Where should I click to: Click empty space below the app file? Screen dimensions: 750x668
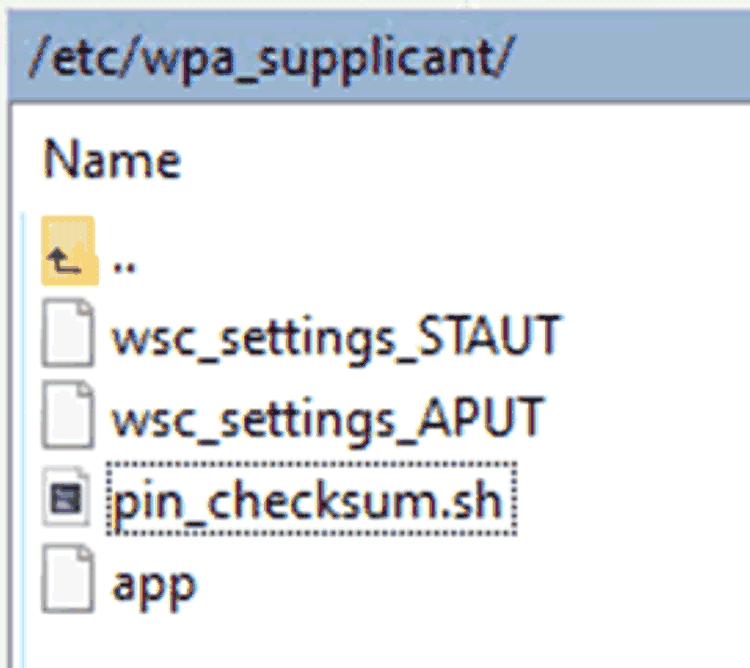[x=300, y=640]
